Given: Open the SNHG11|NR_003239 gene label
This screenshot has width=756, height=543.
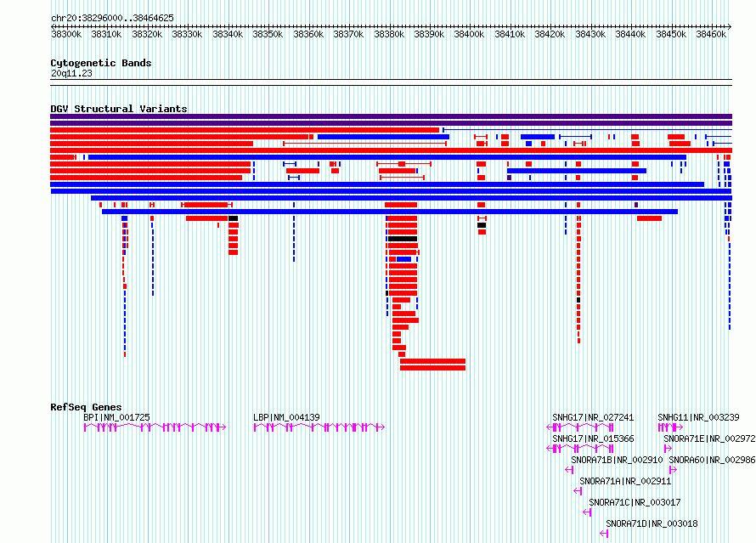Looking at the screenshot, I should [x=698, y=417].
